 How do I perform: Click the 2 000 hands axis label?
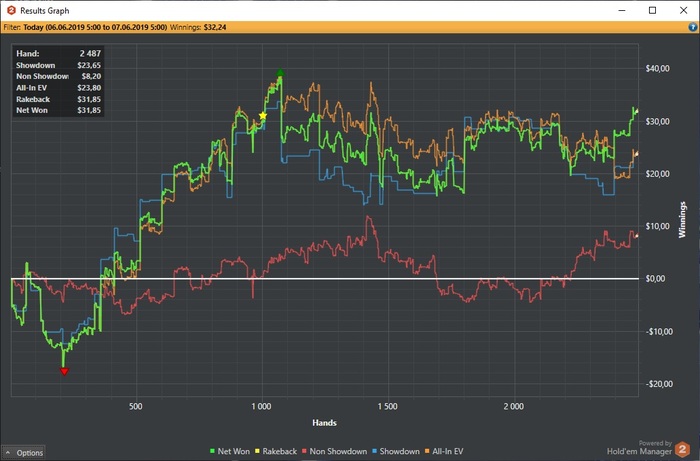pos(514,406)
